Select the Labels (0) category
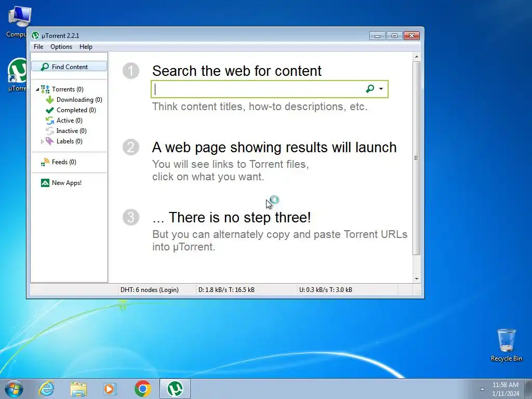The width and height of the screenshot is (532, 399). point(69,141)
